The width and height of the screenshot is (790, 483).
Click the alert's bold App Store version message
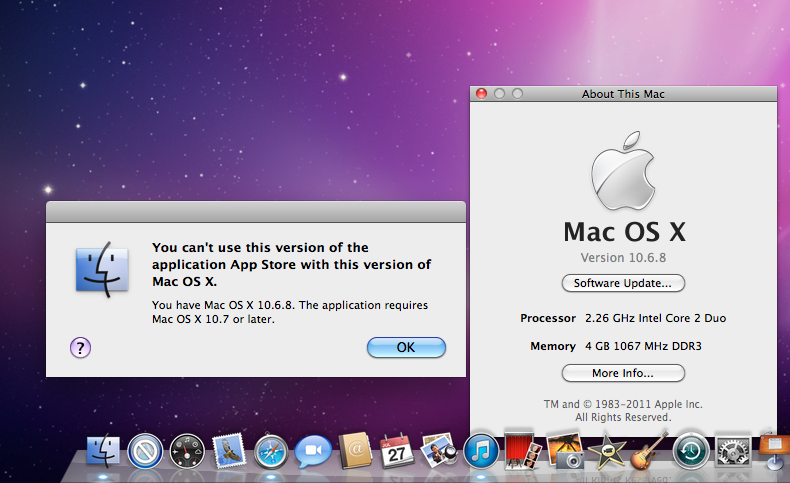pos(292,264)
